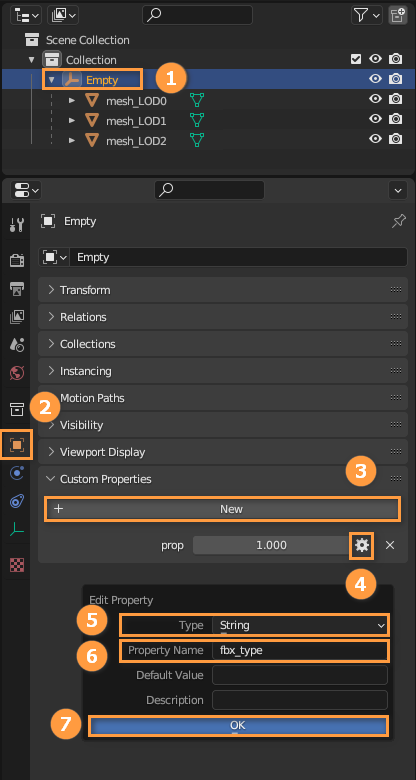Confirm Edit Property with OK
This screenshot has height=780, width=416.
pos(238,725)
